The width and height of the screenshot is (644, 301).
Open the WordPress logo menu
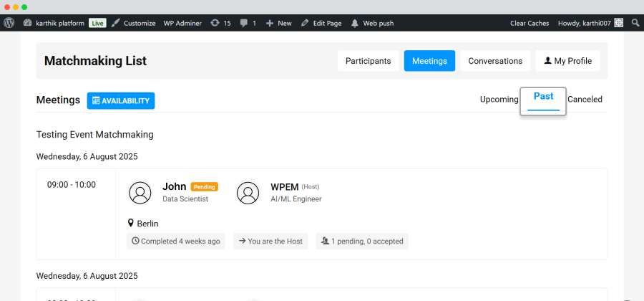click(x=9, y=23)
